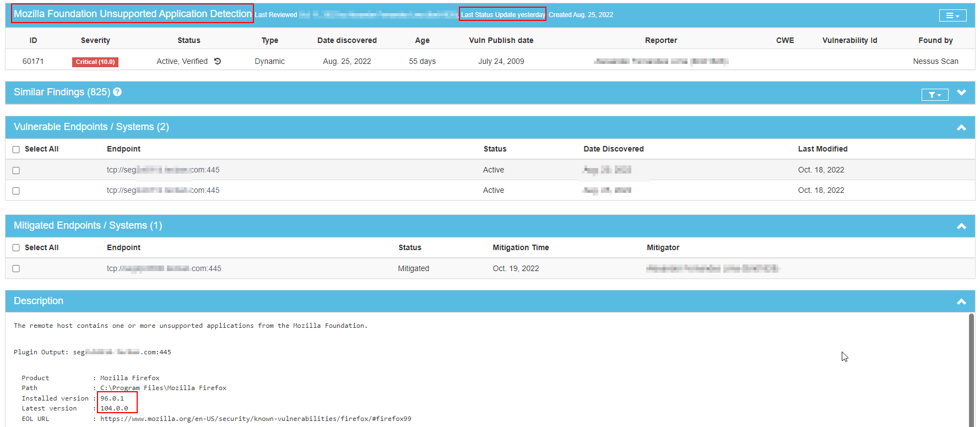Click the Last Status Update yesterday text
Viewport: 980px width, 427px height.
[503, 15]
